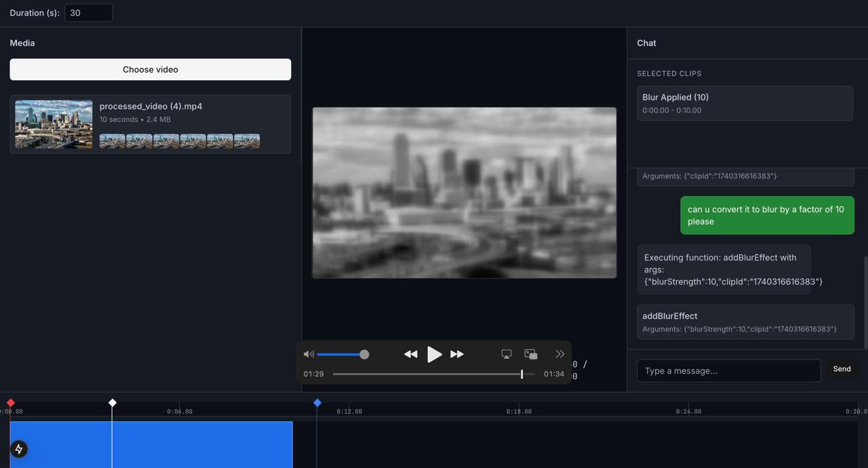Select processed_video (4).mp4 media thumbnail
Image resolution: width=868 pixels, height=468 pixels.
pos(54,124)
